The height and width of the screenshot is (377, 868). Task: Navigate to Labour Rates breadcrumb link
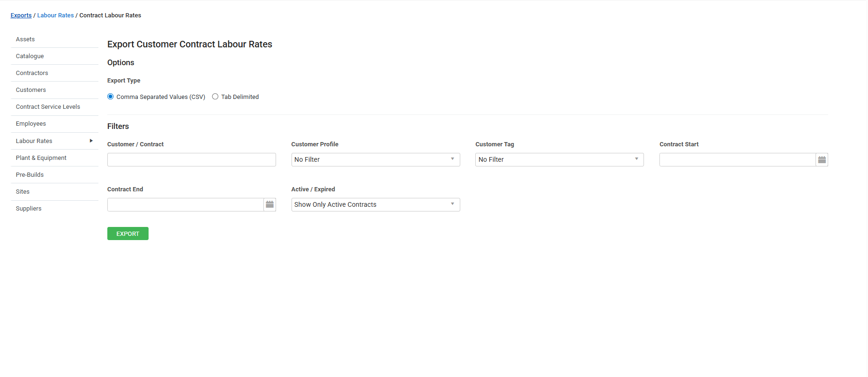pyautogui.click(x=55, y=15)
